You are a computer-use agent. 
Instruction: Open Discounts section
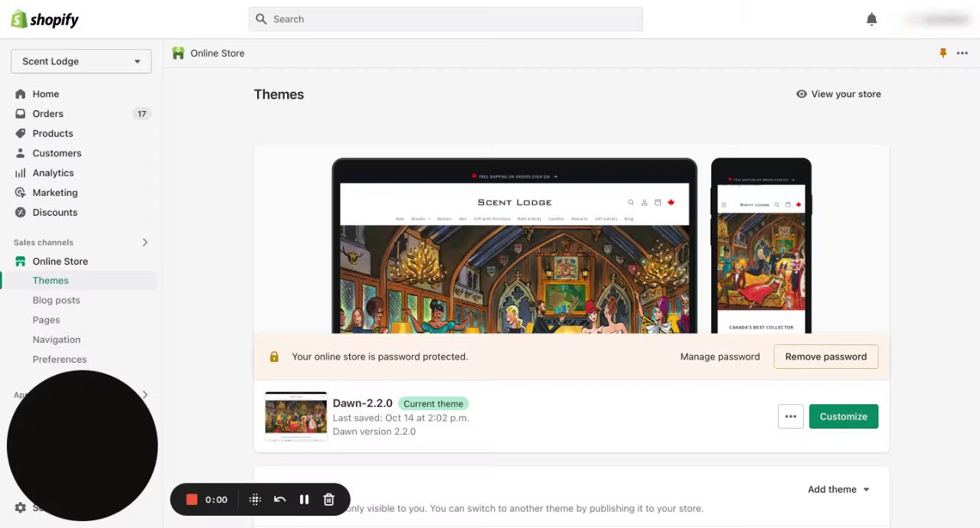[x=55, y=213]
